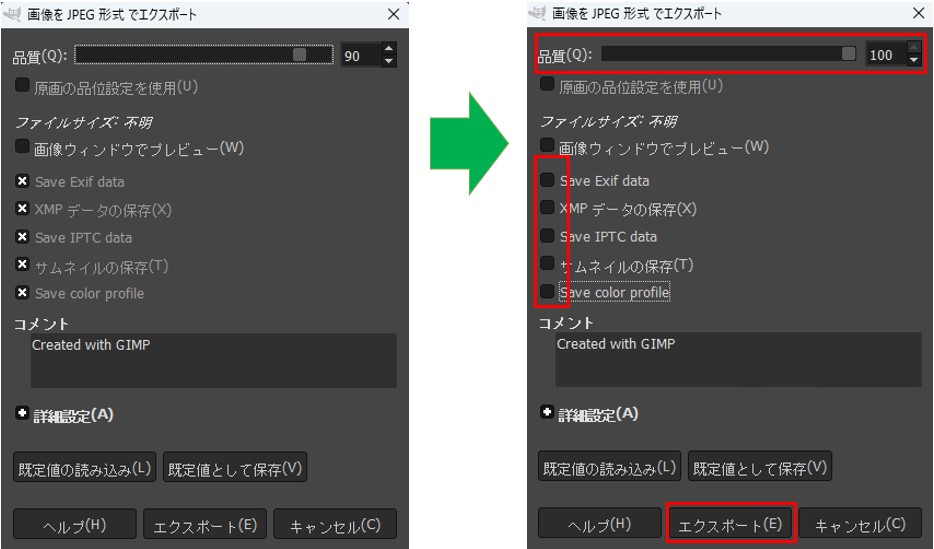Click the quality value field showing 100

pyautogui.click(x=886, y=54)
